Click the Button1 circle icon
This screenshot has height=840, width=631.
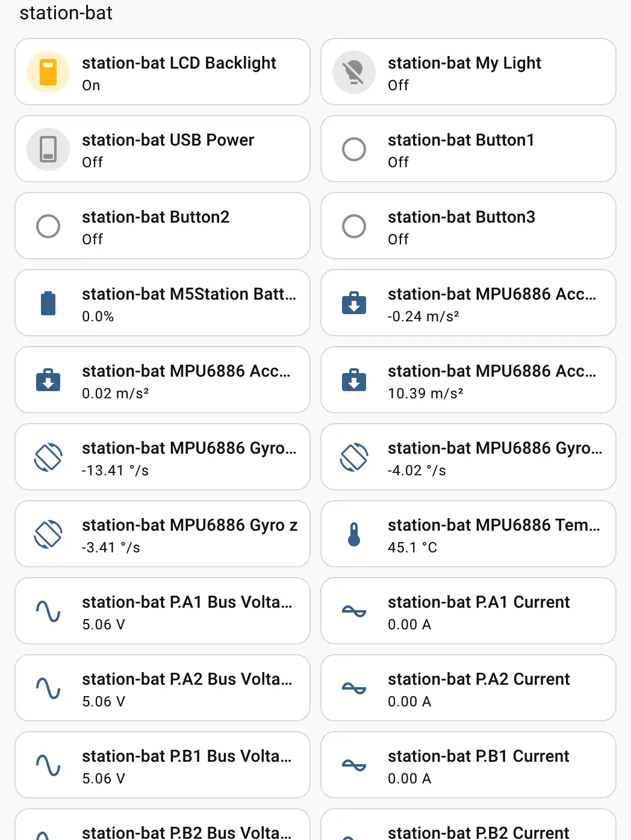point(354,149)
